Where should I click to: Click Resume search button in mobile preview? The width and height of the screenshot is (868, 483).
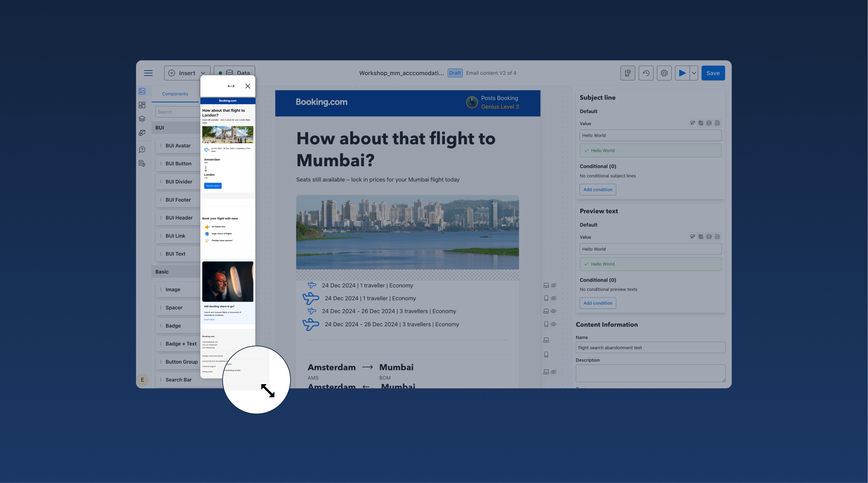(213, 186)
